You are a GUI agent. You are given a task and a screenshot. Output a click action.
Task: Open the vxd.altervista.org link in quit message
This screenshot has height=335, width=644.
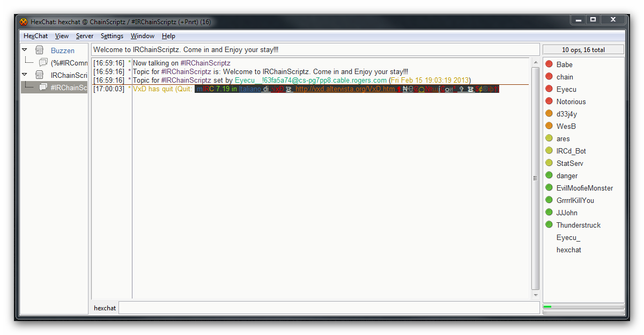coord(345,89)
